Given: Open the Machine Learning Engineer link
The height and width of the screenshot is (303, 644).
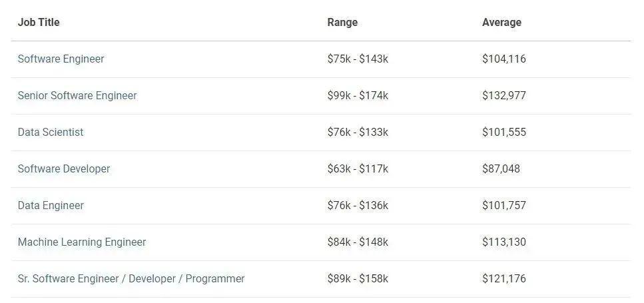Looking at the screenshot, I should click(x=82, y=242).
